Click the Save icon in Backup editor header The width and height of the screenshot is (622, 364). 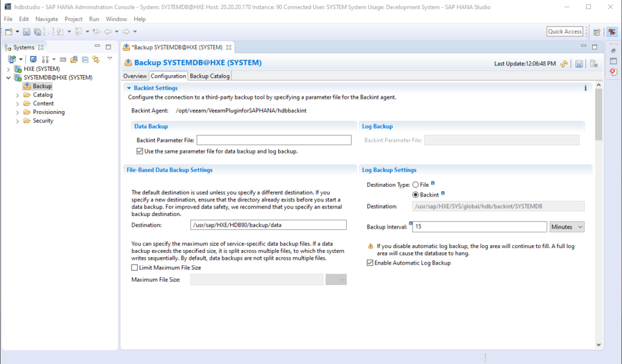click(x=579, y=64)
